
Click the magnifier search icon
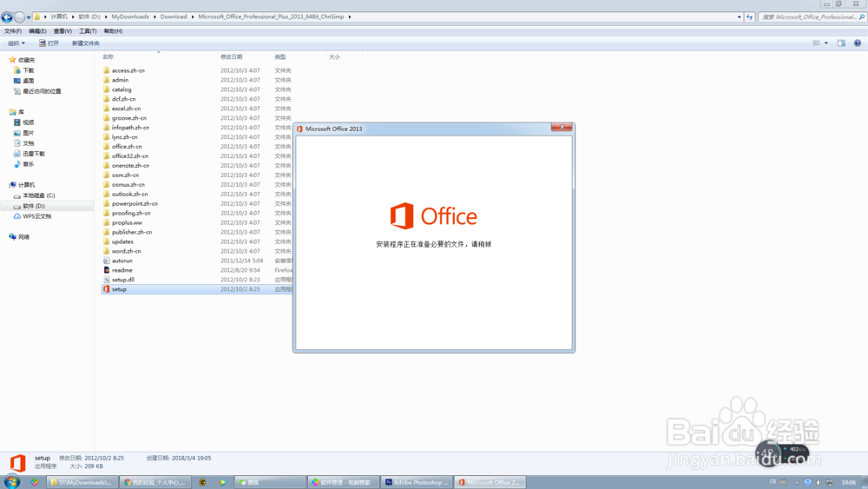(x=861, y=17)
